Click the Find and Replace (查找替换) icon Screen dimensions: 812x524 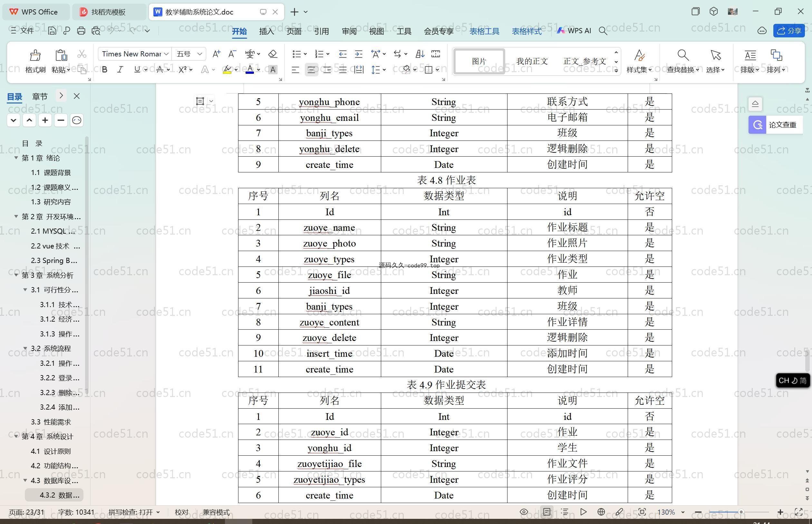point(683,55)
